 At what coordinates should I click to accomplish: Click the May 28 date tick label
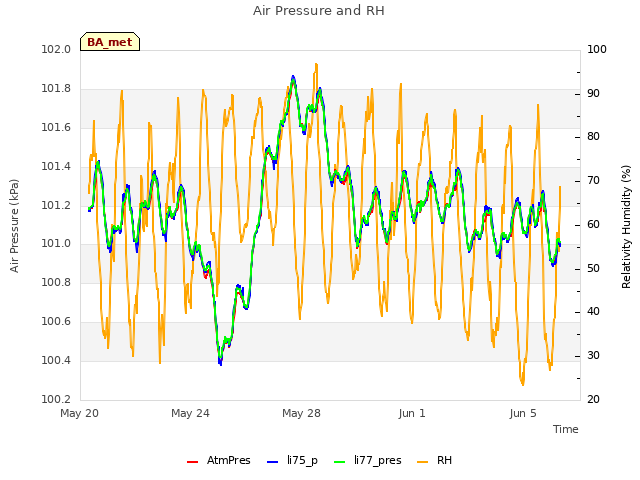coord(301,413)
